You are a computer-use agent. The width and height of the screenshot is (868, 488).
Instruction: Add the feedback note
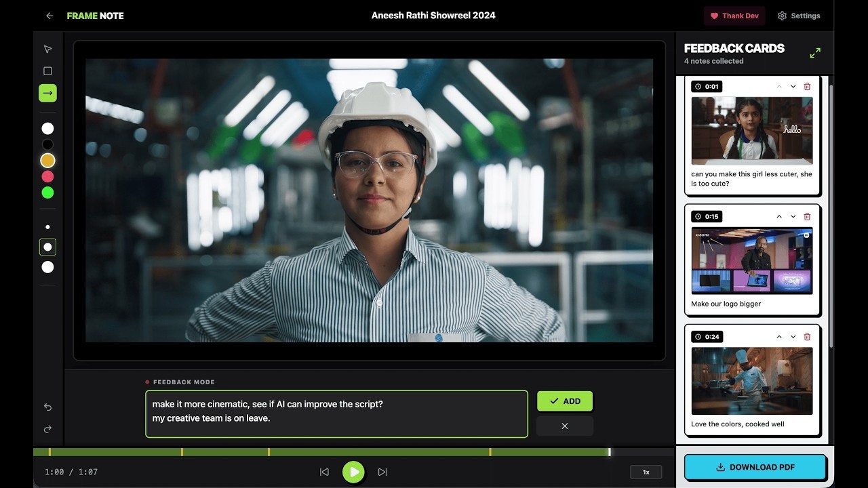pos(564,401)
